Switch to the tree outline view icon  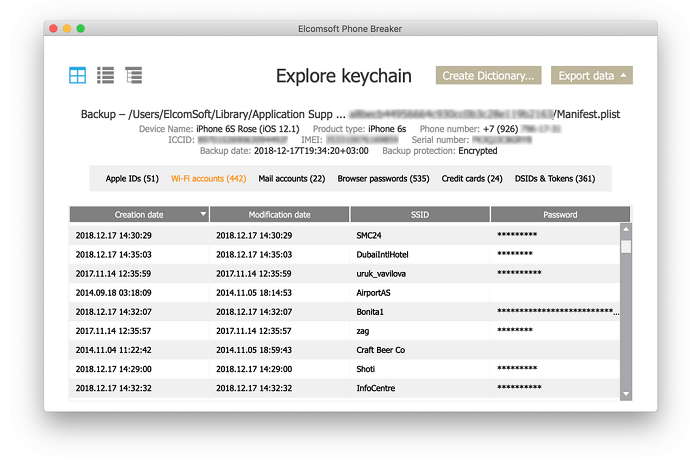point(133,75)
